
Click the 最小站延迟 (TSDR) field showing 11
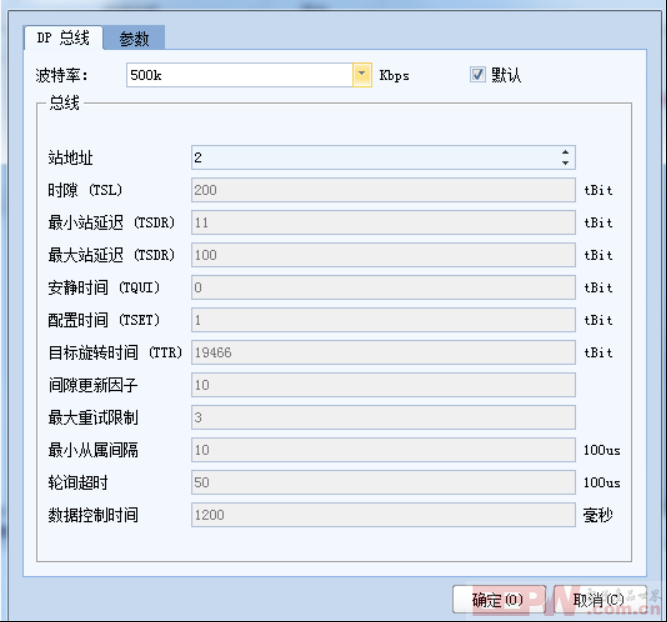click(x=383, y=223)
